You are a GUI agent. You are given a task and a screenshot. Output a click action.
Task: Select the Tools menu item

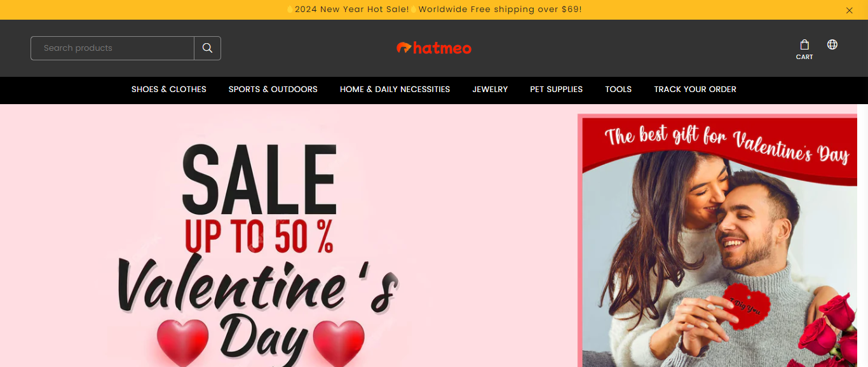click(618, 90)
